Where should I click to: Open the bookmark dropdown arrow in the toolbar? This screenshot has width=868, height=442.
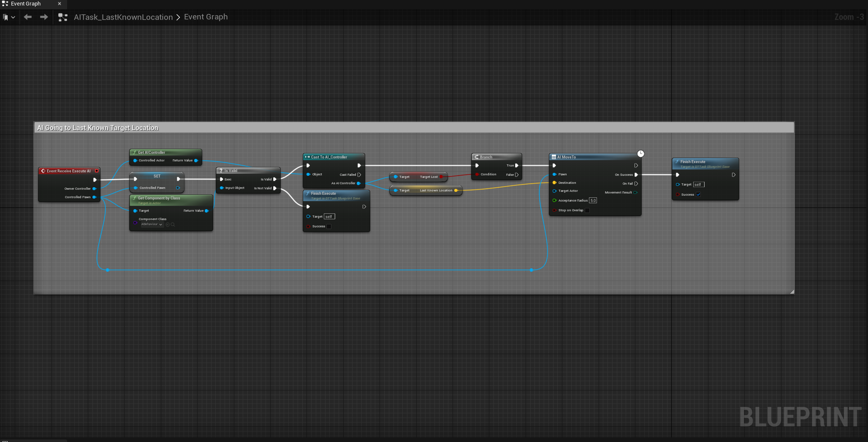(13, 17)
